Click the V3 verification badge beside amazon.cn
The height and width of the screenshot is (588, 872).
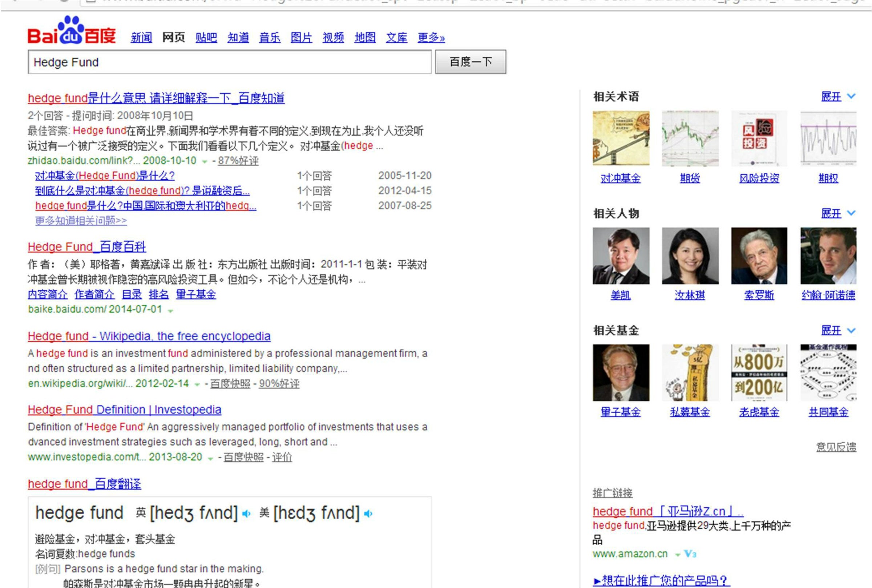pyautogui.click(x=690, y=554)
